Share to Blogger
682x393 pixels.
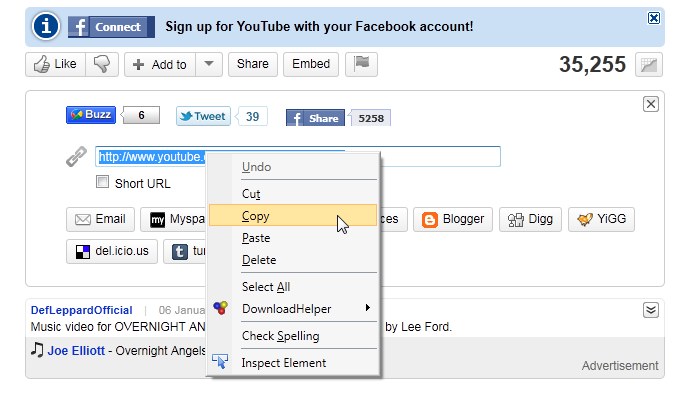(x=453, y=219)
